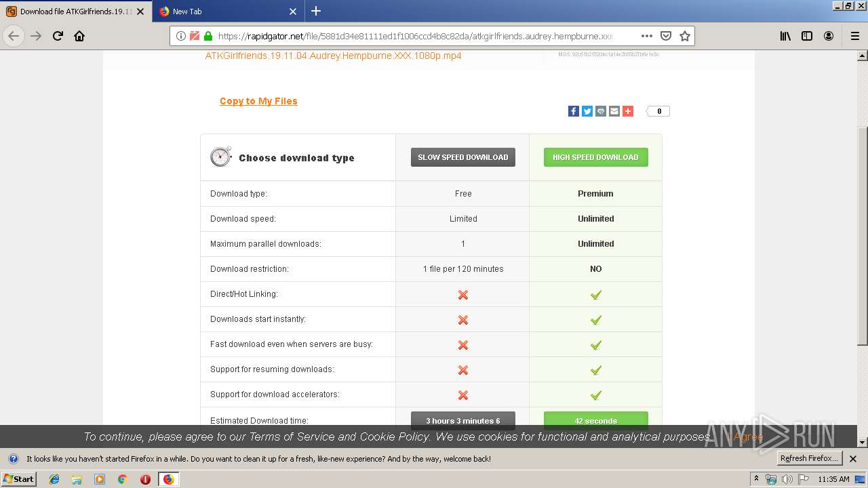Image resolution: width=868 pixels, height=488 pixels.
Task: Share the file on Twitter
Action: tap(587, 111)
